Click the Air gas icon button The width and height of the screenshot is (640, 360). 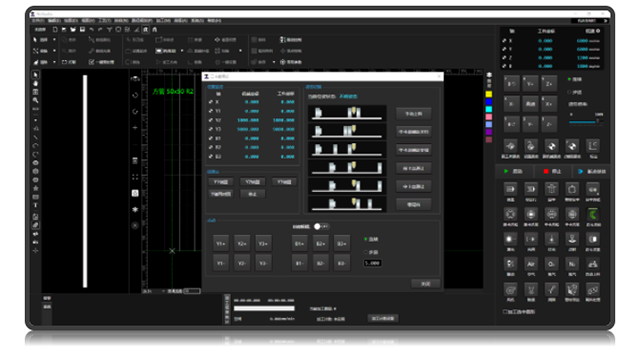point(531,264)
